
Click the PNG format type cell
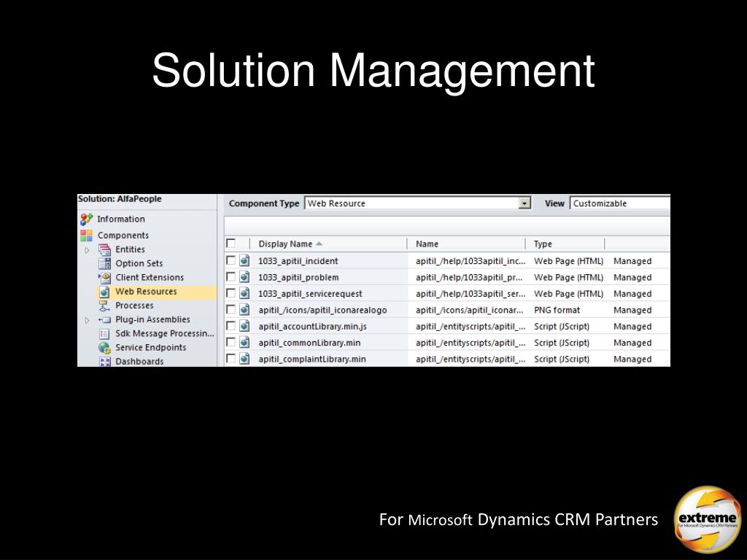point(557,310)
